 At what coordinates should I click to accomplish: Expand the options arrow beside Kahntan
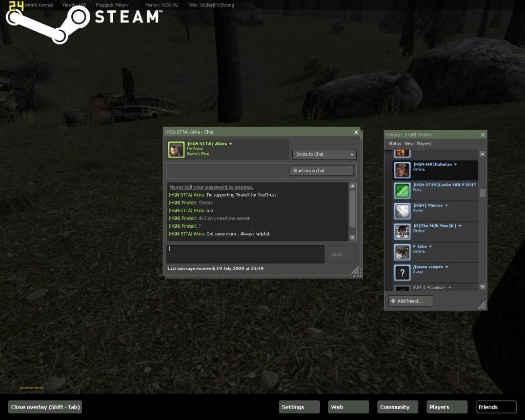pyautogui.click(x=455, y=165)
